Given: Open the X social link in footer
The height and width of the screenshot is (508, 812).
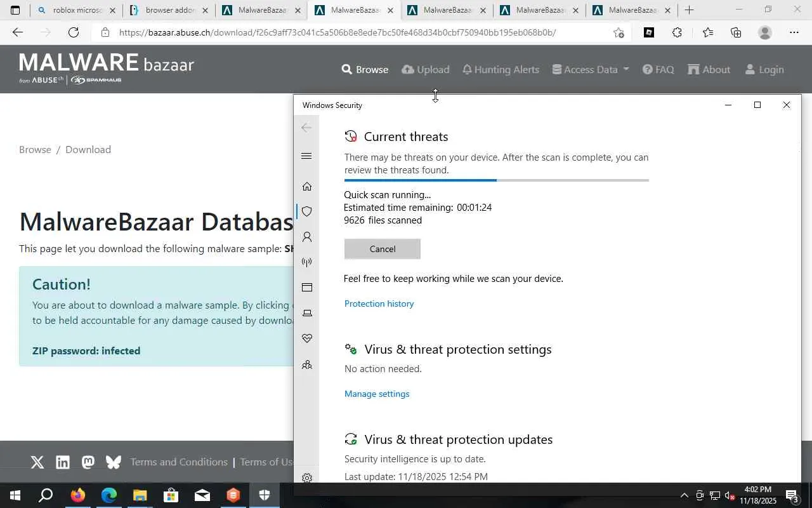Looking at the screenshot, I should 37,462.
